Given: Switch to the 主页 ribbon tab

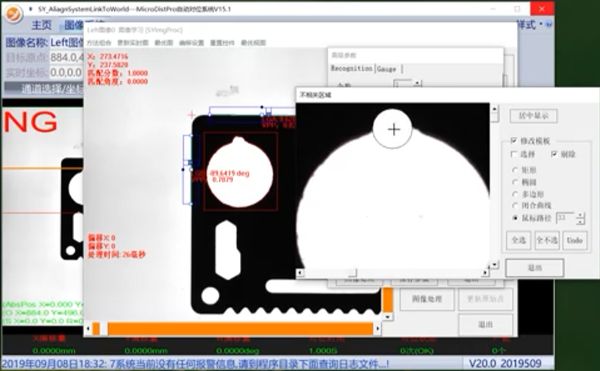Looking at the screenshot, I should click(x=41, y=25).
